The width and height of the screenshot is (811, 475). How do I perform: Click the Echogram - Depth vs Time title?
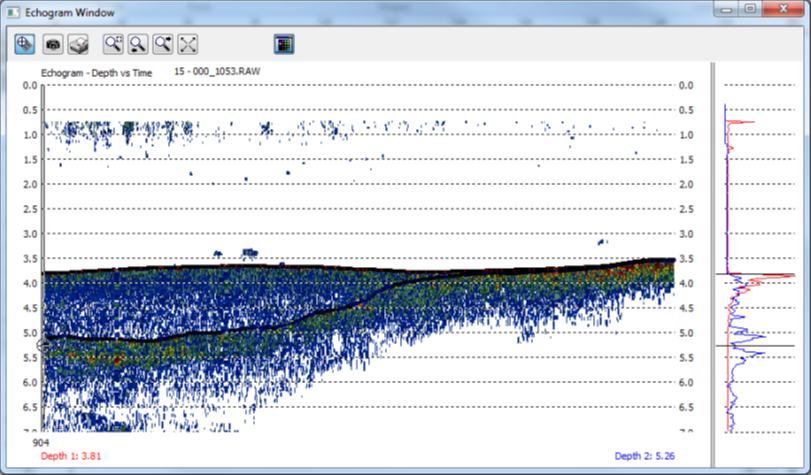(96, 73)
